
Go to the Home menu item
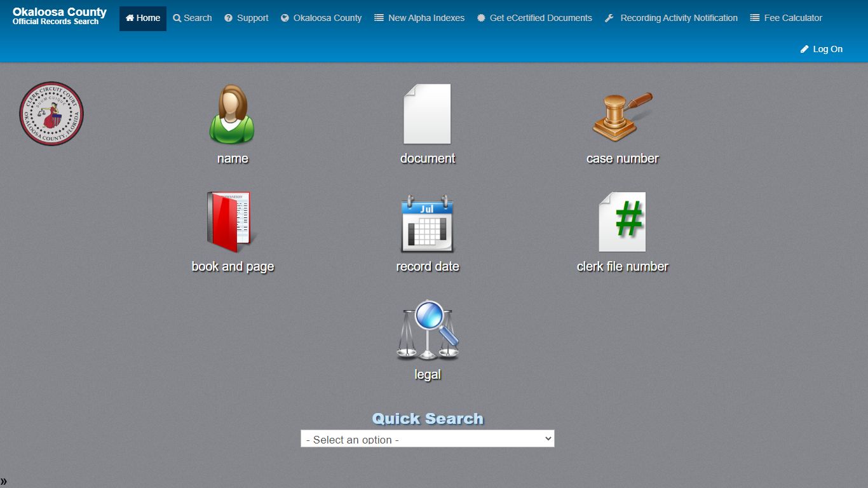(x=143, y=18)
